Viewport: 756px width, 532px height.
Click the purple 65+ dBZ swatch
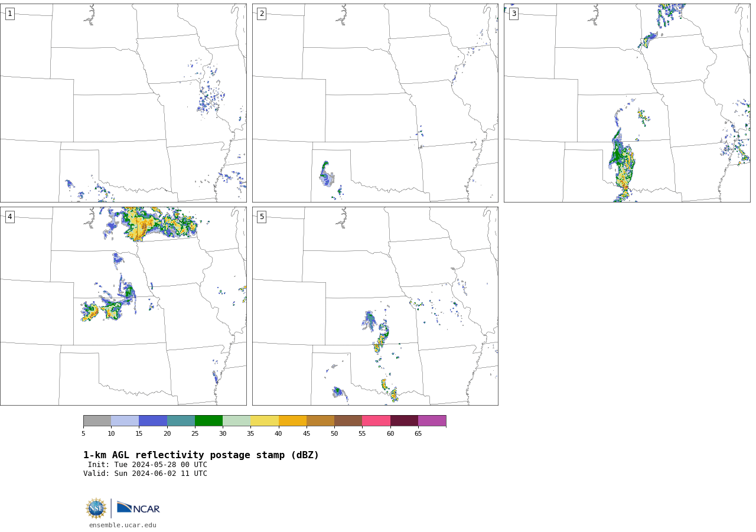coord(432,420)
